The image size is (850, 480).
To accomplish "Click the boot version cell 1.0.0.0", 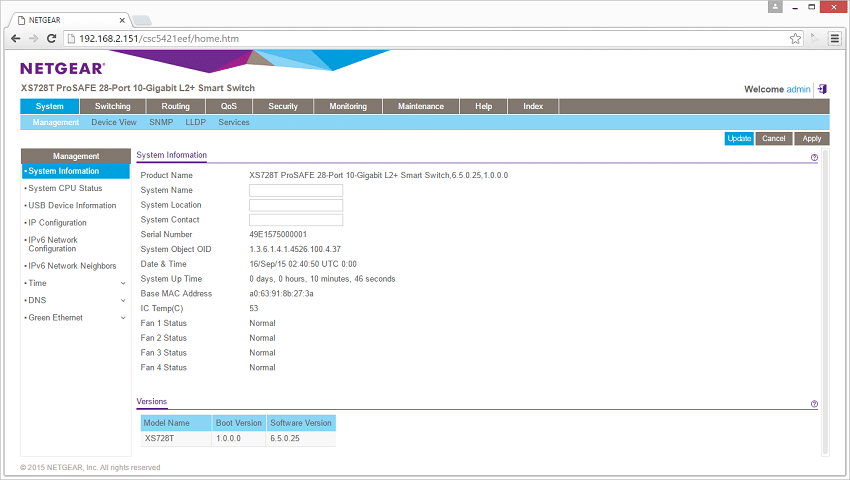I will 239,438.
